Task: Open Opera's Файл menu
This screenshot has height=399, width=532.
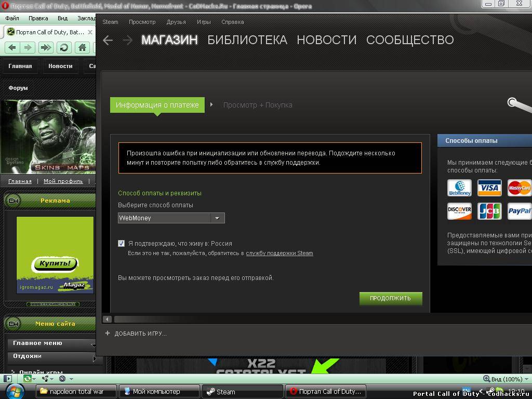Action: (x=12, y=18)
